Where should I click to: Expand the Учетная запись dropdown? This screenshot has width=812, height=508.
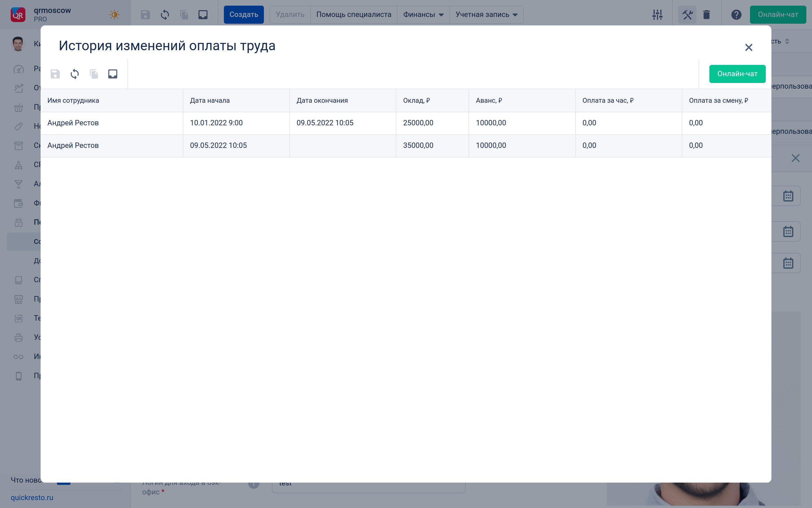[x=487, y=14]
